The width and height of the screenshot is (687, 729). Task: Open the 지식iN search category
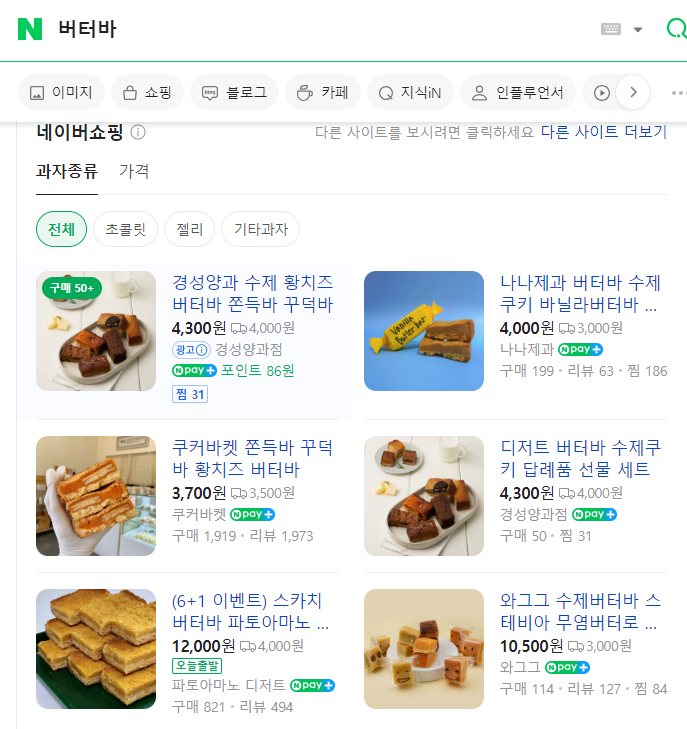(x=410, y=93)
